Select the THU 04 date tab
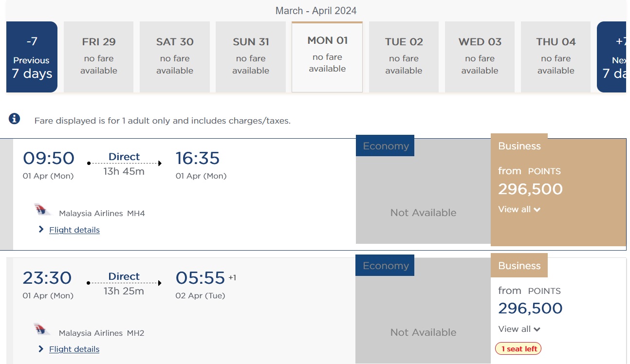 556,57
